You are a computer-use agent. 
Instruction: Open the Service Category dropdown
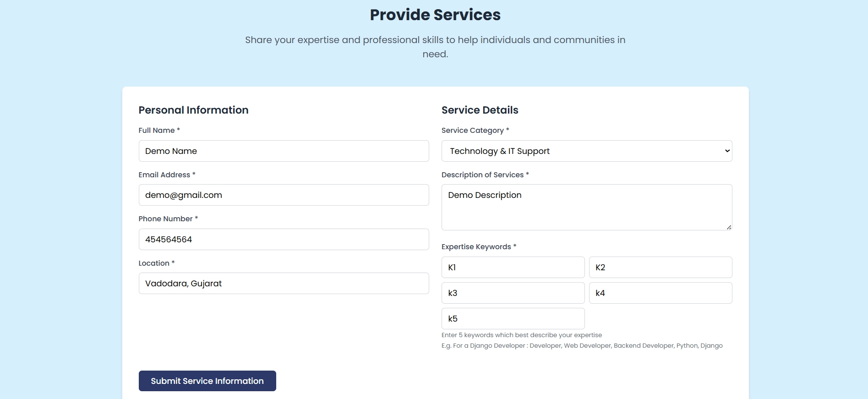586,151
